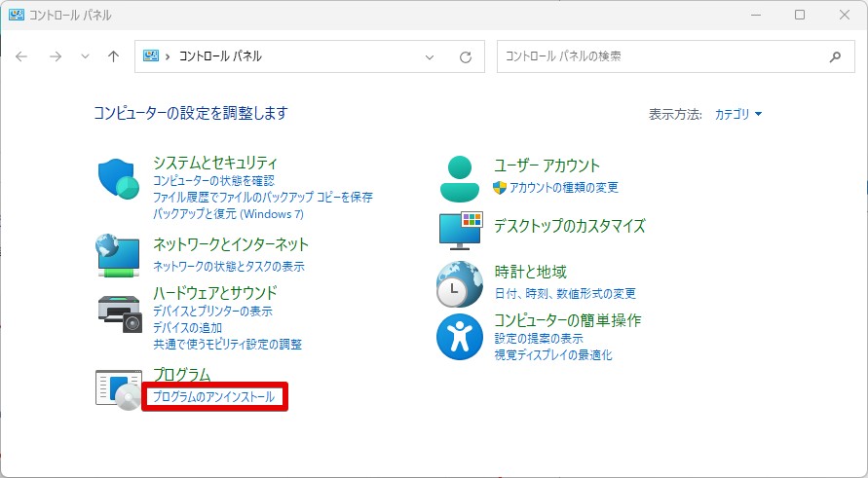This screenshot has width=868, height=478.
Task: Open プログラムのアンインストール link
Action: point(213,396)
